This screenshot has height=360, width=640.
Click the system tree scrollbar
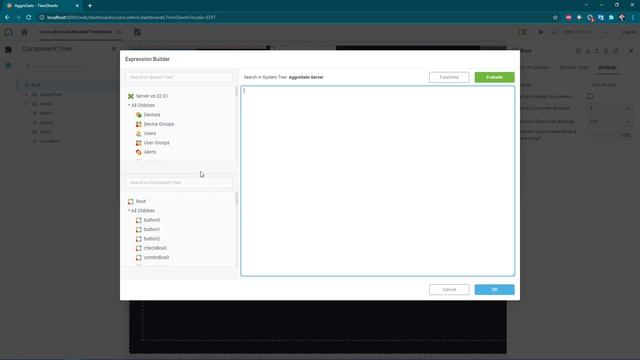click(236, 91)
